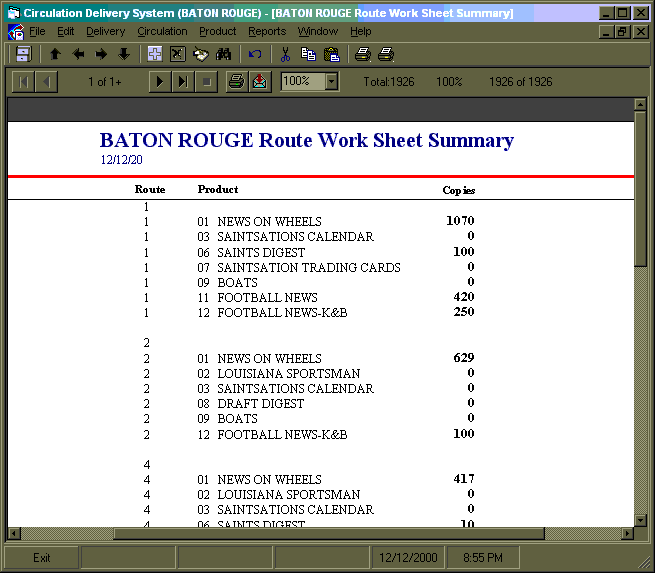Image resolution: width=655 pixels, height=573 pixels.
Task: Click the 8:55 PM time in status bar
Action: (483, 558)
